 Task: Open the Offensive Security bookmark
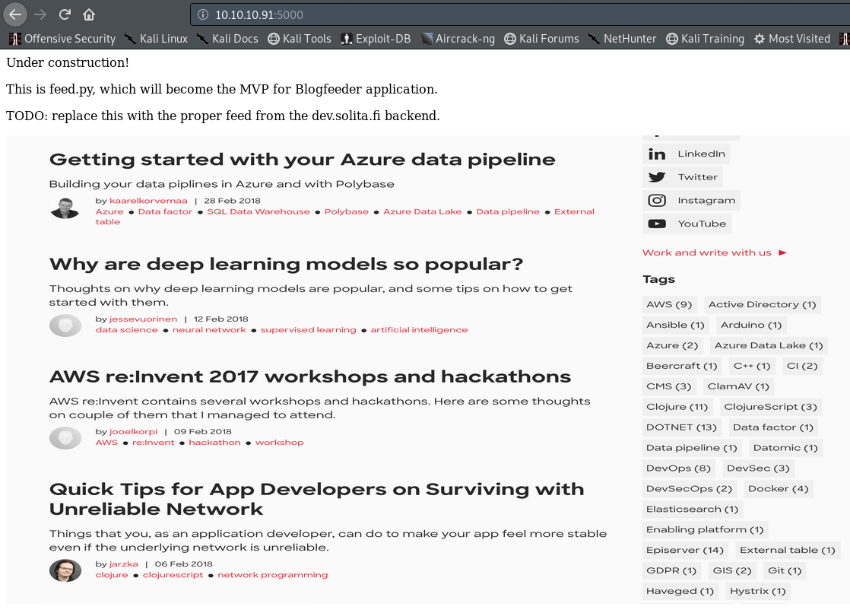pyautogui.click(x=62, y=39)
